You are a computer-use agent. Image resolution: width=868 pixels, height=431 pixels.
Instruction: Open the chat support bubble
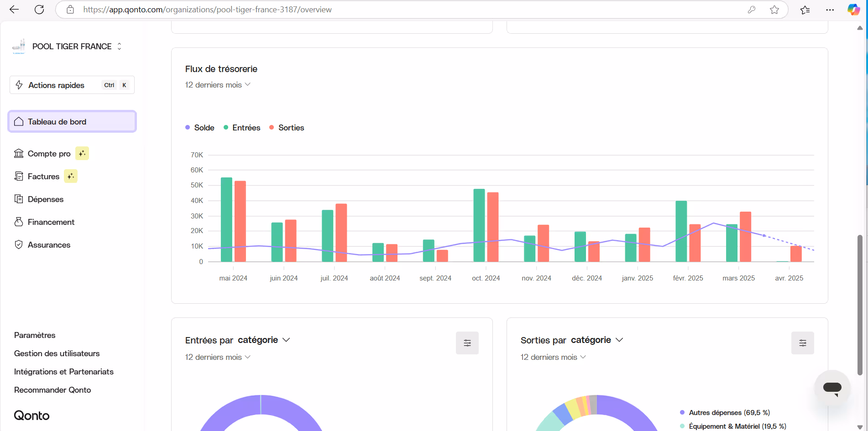832,388
